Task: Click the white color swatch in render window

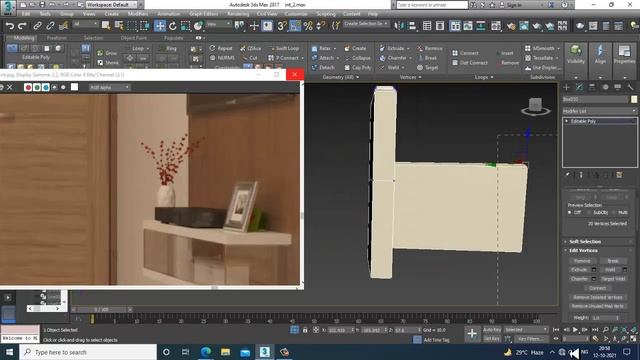Action: 74,87
